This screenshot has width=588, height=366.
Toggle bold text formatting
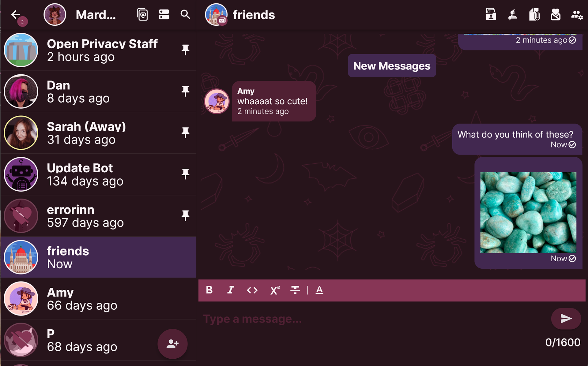point(209,290)
